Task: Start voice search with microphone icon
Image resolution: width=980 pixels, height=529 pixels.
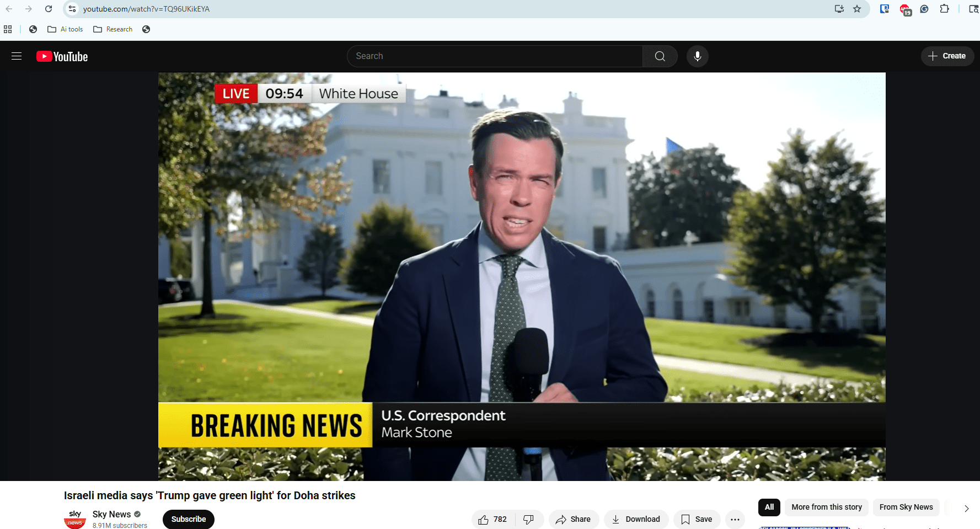Action: pos(697,56)
